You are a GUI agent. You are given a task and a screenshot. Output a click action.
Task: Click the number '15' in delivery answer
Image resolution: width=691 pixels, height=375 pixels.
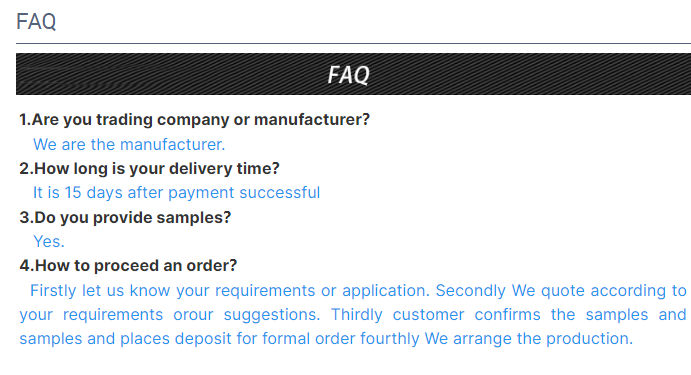coord(73,193)
